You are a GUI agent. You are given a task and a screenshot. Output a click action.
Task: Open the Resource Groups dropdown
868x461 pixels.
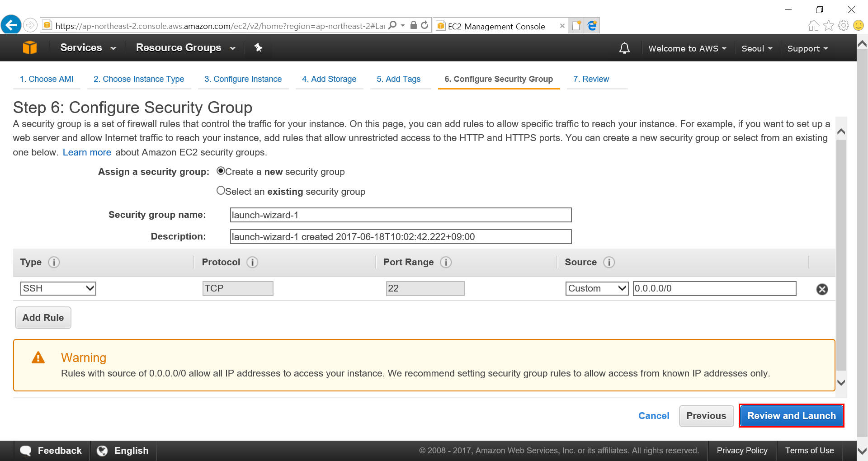tap(186, 48)
